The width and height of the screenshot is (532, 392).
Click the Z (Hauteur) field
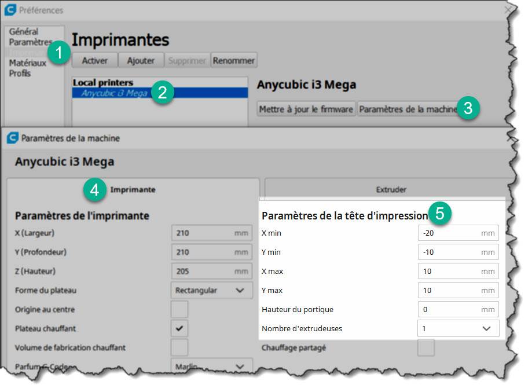[212, 271]
